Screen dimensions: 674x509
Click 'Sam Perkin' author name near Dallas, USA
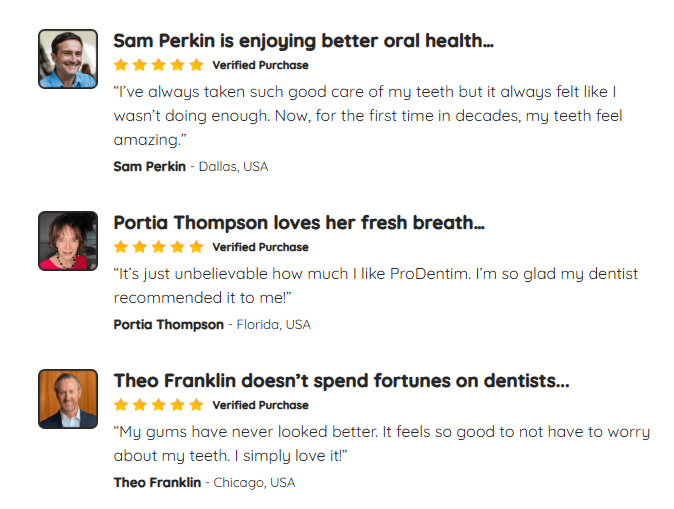(x=150, y=166)
